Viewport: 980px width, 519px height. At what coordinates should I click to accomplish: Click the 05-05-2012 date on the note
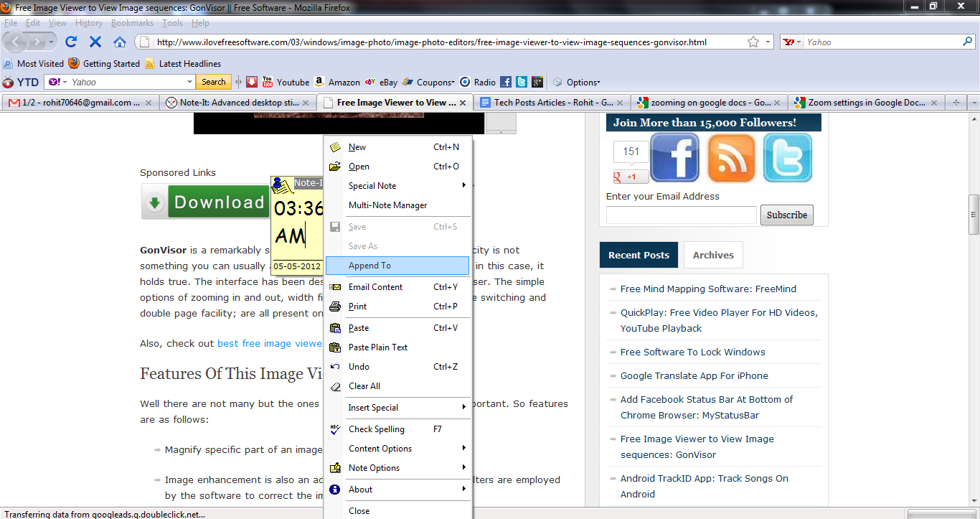click(x=297, y=266)
